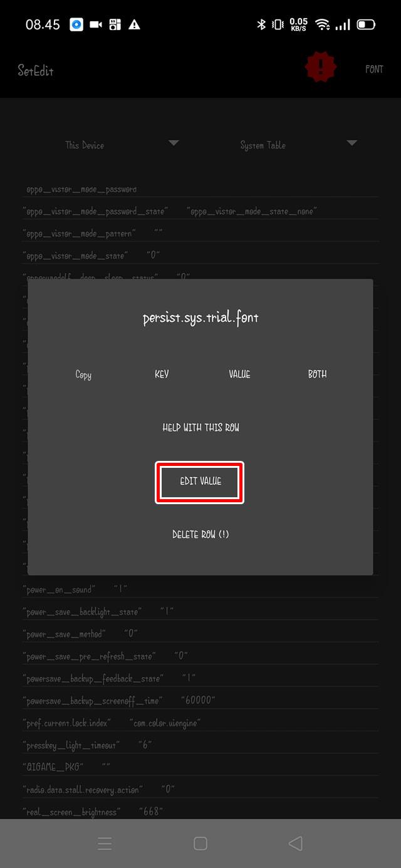Expand the This Device dropdown arrow

point(174,143)
